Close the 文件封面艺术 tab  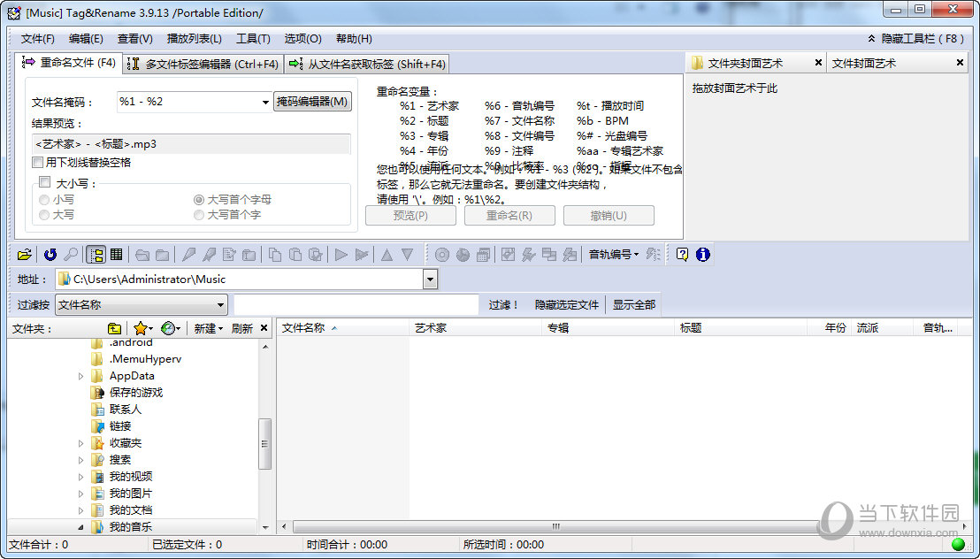(x=960, y=63)
